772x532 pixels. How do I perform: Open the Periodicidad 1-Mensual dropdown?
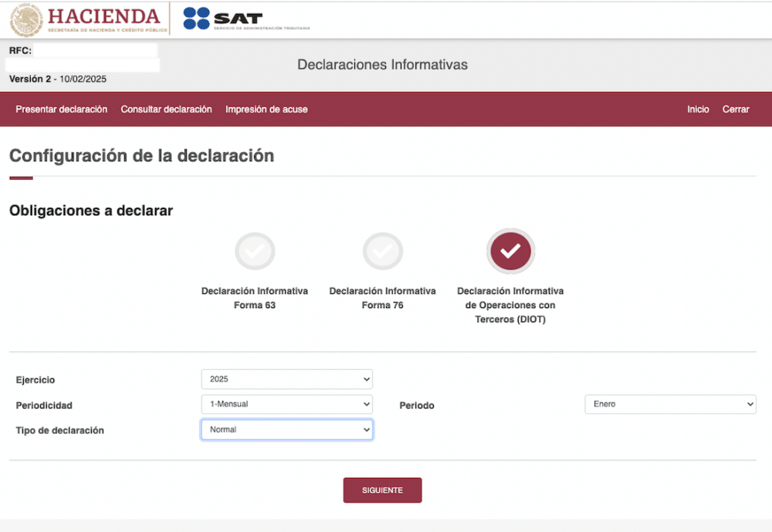287,405
